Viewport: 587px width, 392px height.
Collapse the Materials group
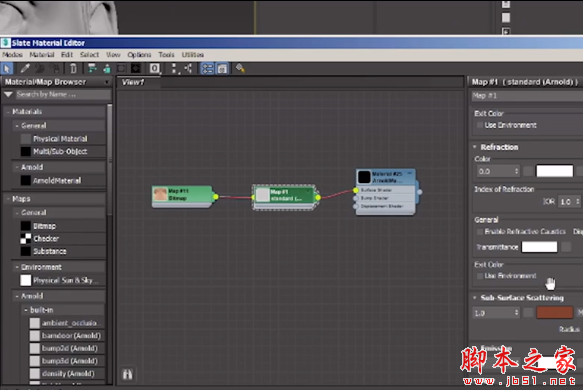[7, 112]
